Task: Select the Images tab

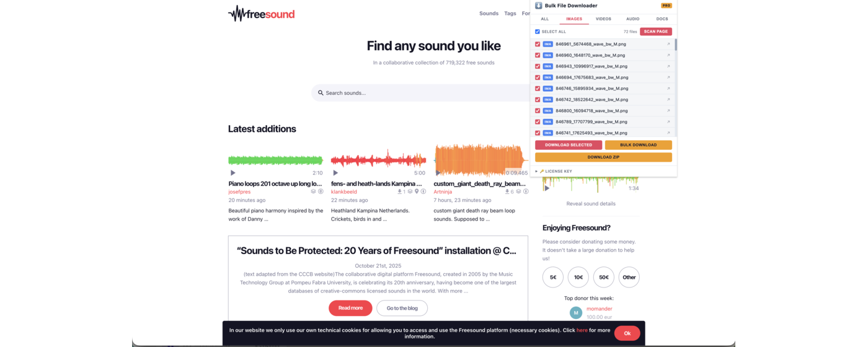Action: point(574,19)
